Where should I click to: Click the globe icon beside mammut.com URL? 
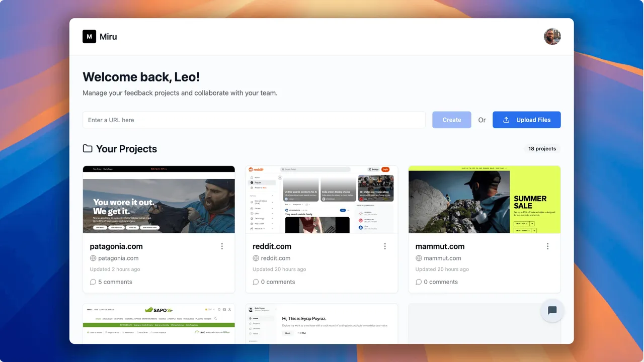[x=419, y=258]
